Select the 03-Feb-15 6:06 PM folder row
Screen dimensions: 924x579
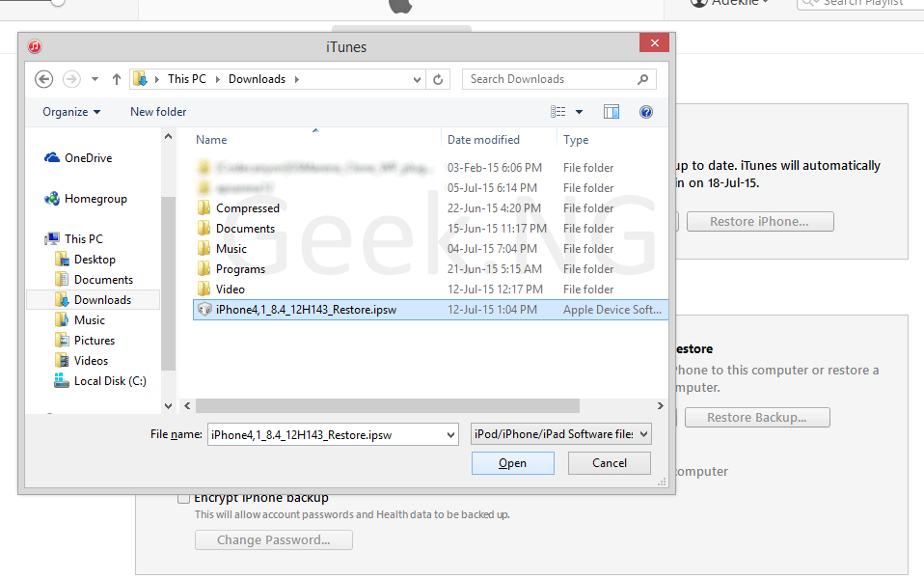(430, 168)
